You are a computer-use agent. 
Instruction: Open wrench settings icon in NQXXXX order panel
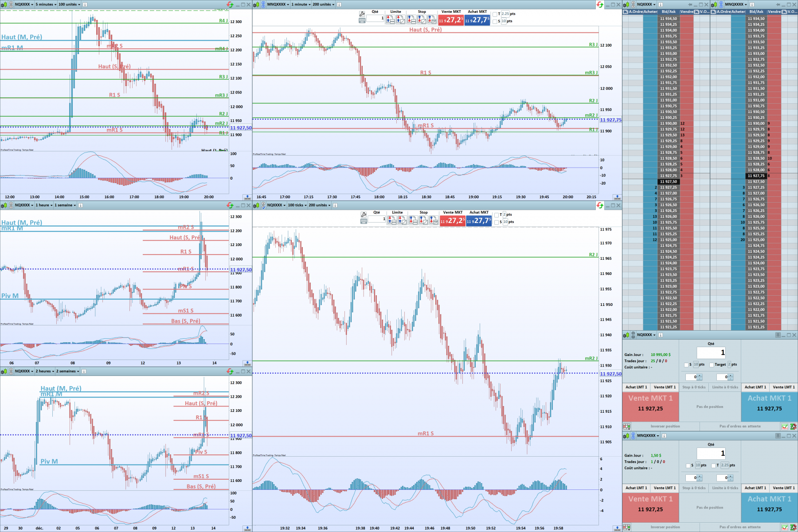point(793,426)
